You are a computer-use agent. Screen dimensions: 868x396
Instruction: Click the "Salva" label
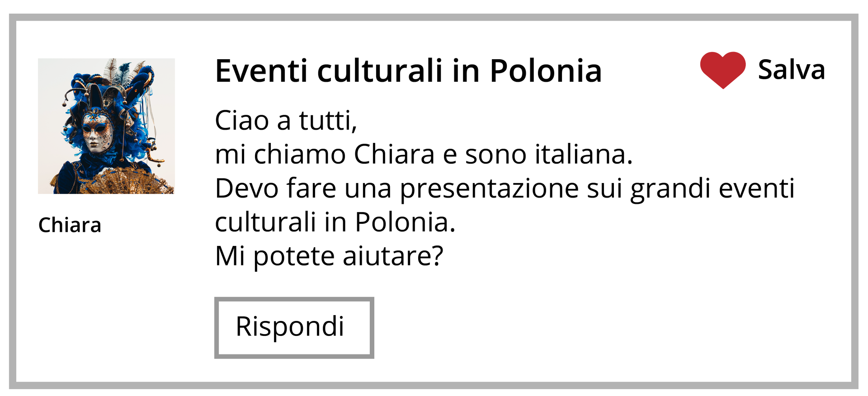click(x=791, y=70)
